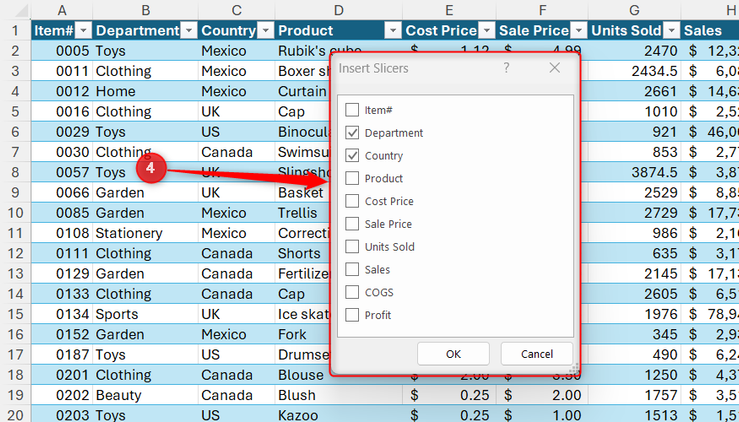
Task: Check the Item# slicer checkbox
Action: coord(352,110)
